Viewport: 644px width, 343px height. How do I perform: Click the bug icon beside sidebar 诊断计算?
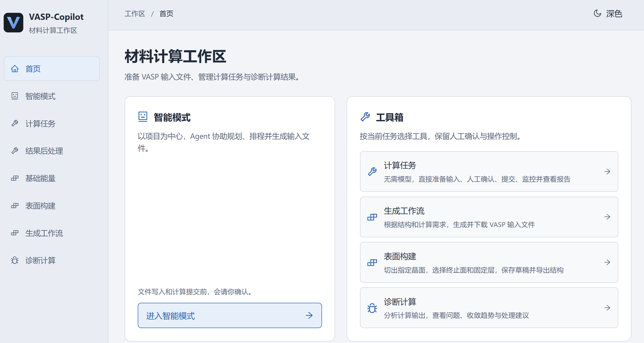[15, 260]
